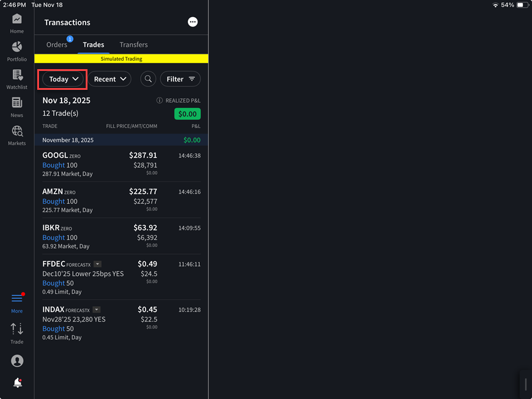This screenshot has height=399, width=532.
Task: Click the 10:19:28 trade time
Action: [x=189, y=310]
